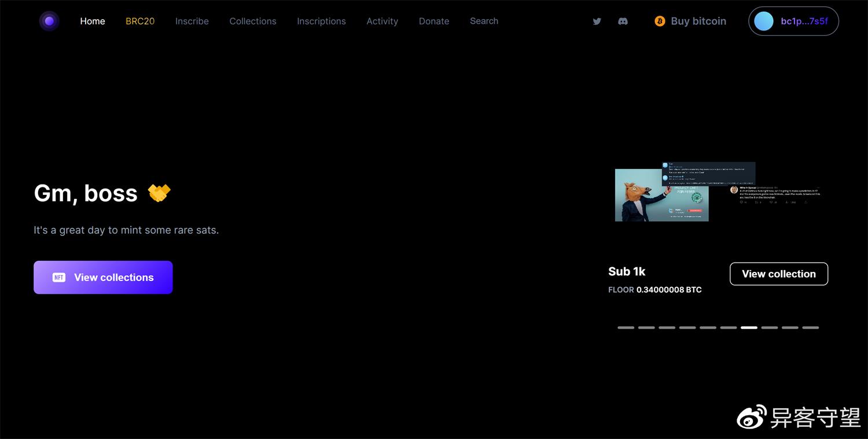Jump to the last carousel slide indicator
This screenshot has height=439, width=868.
coord(810,327)
